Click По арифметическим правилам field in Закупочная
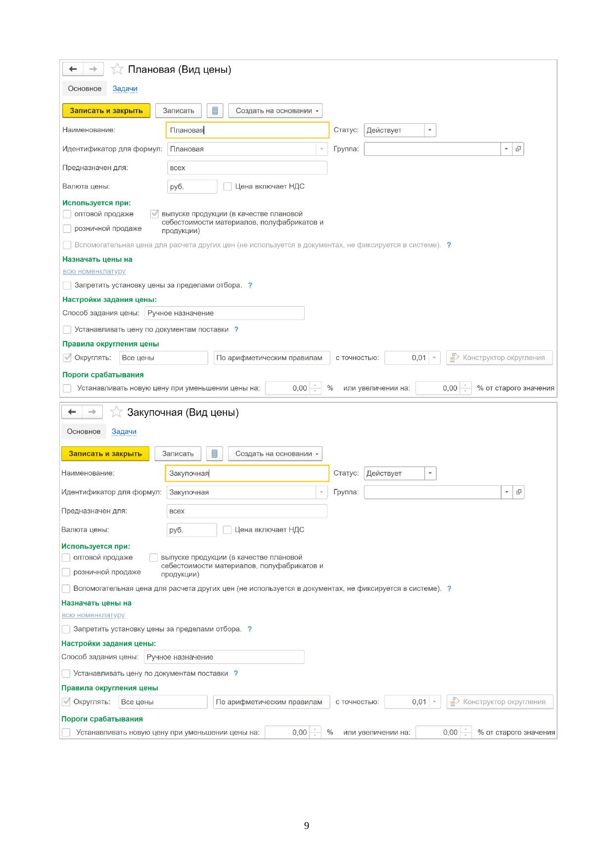Viewport: 614px width, 868px height. click(272, 702)
